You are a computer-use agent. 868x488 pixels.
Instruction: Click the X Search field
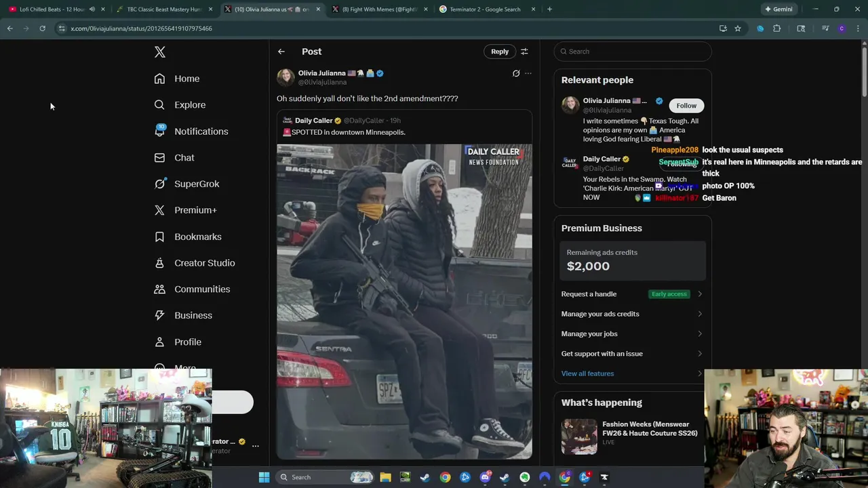point(633,52)
